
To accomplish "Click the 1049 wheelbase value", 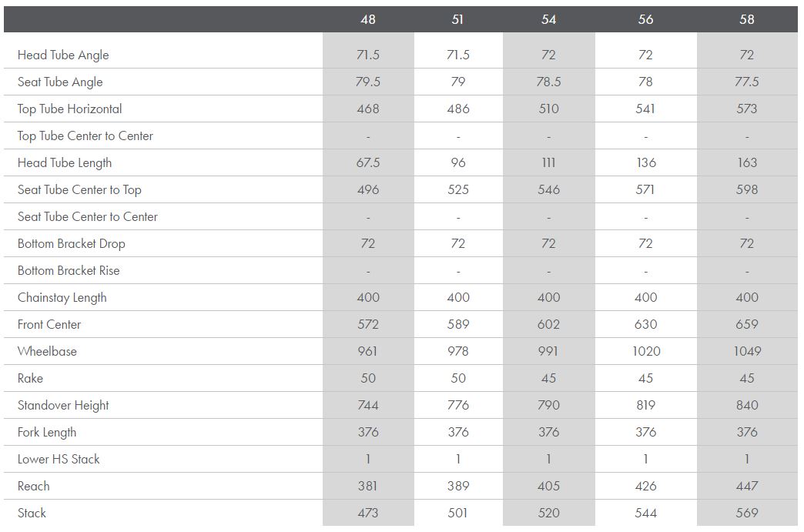I will 747,352.
